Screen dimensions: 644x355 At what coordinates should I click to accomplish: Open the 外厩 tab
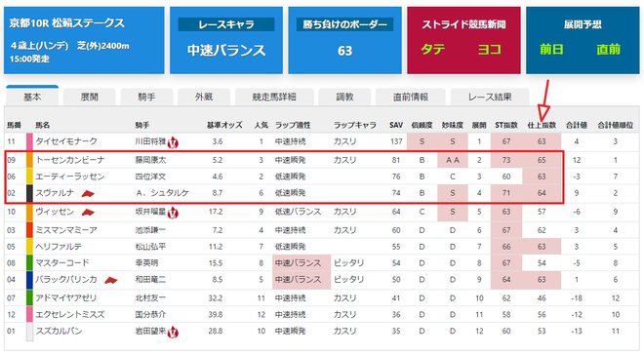pos(204,97)
